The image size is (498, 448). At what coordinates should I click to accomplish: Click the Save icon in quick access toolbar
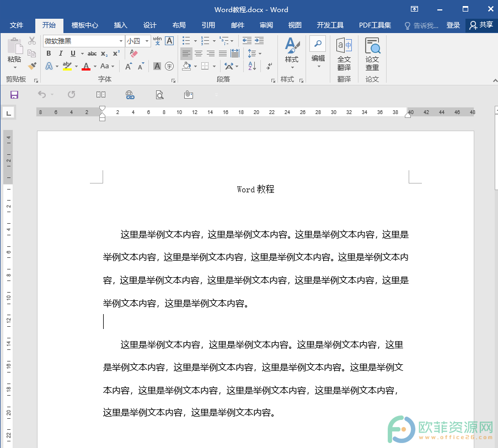click(x=14, y=95)
